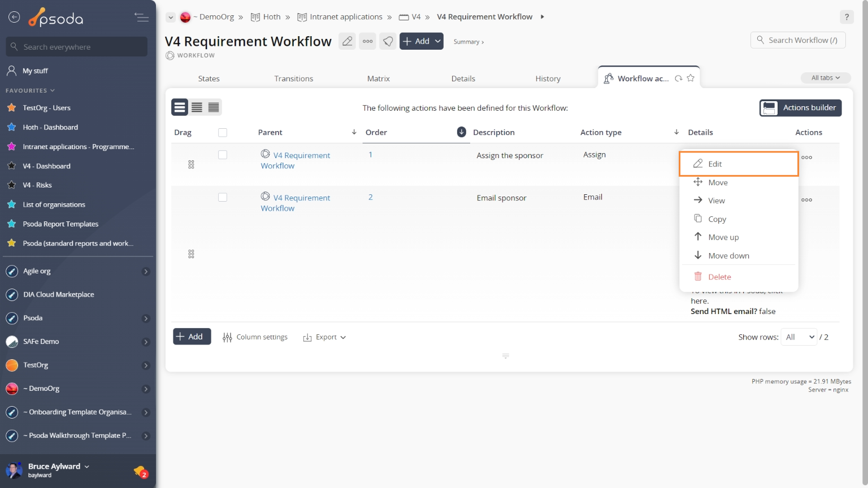This screenshot has width=868, height=488.
Task: Open the Bruce Aylward user menu chevron
Action: pyautogui.click(x=86, y=467)
